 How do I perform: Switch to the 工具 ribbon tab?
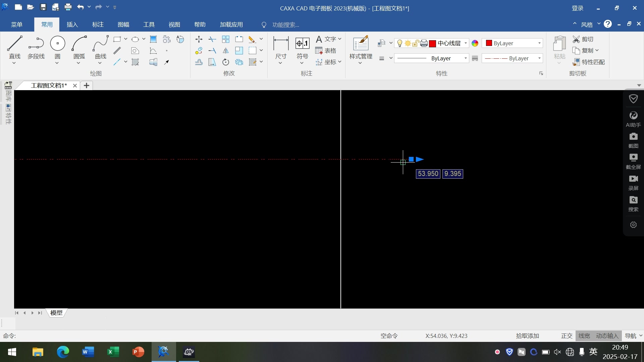point(149,24)
